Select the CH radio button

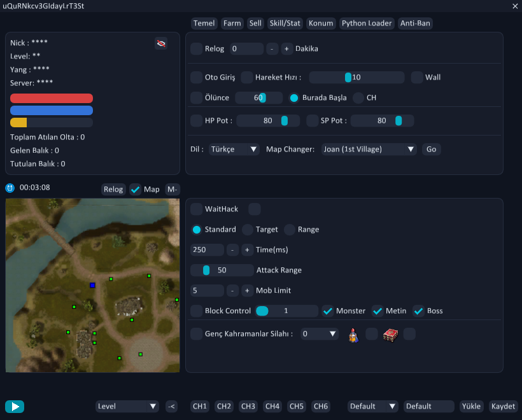tap(358, 98)
